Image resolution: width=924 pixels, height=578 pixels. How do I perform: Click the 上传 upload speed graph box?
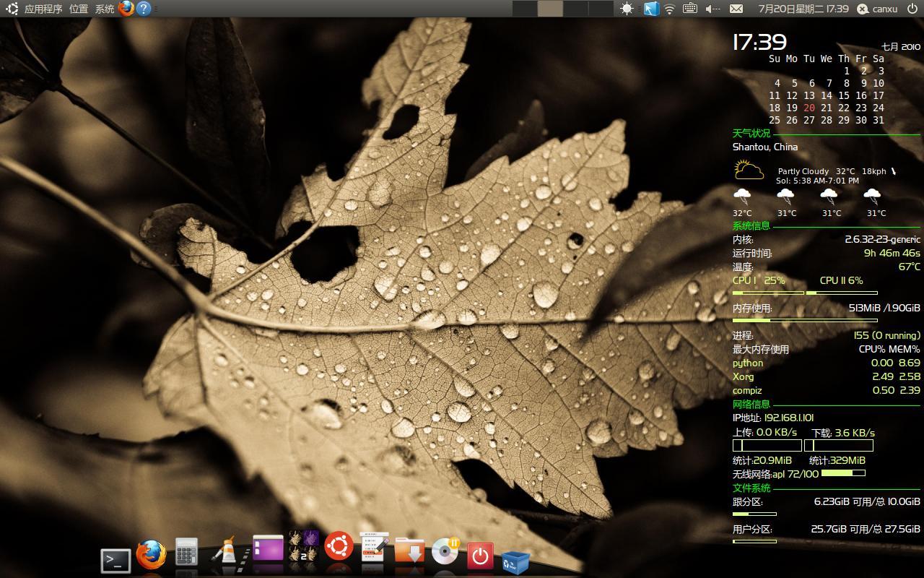click(x=767, y=446)
